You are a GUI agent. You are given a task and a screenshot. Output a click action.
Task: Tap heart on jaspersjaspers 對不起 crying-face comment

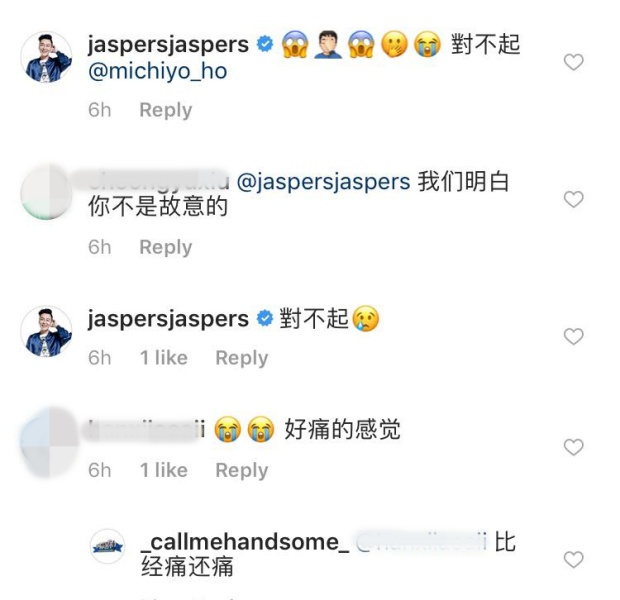point(573,337)
